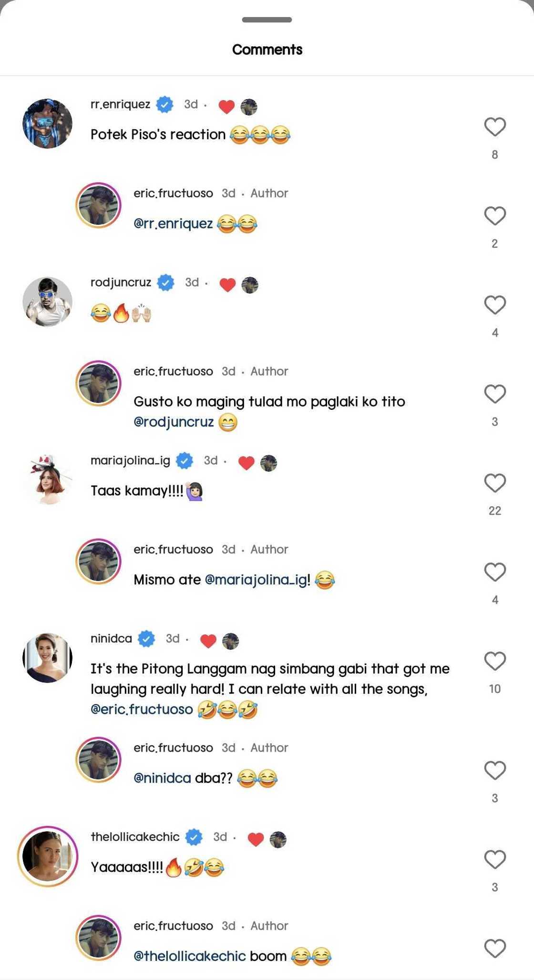Click the verified badge on ninidca's username
This screenshot has width=534, height=980.
click(x=147, y=638)
